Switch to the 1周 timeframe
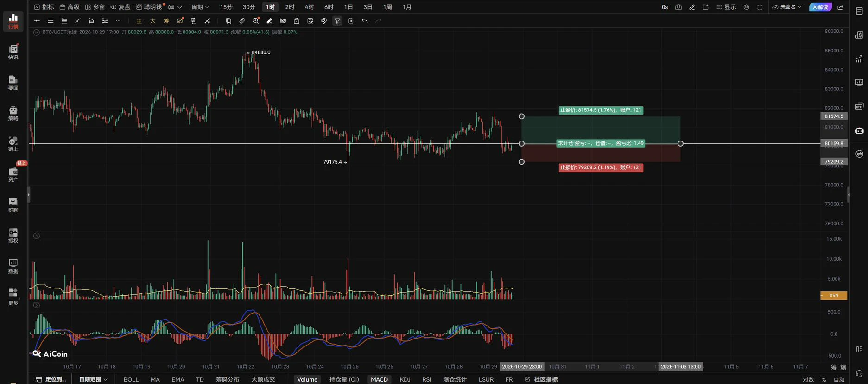Screen dimensions: 868x384 (x=387, y=7)
